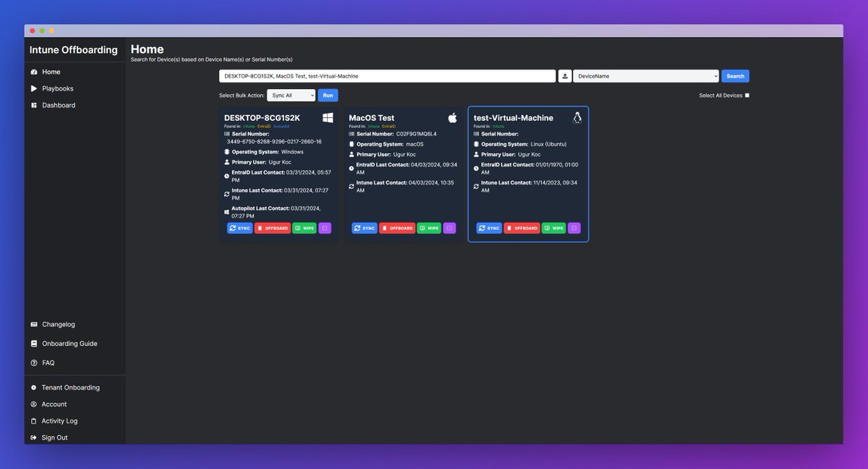
Task: Click the Tenant Onboarding info icon
Action: click(x=34, y=387)
